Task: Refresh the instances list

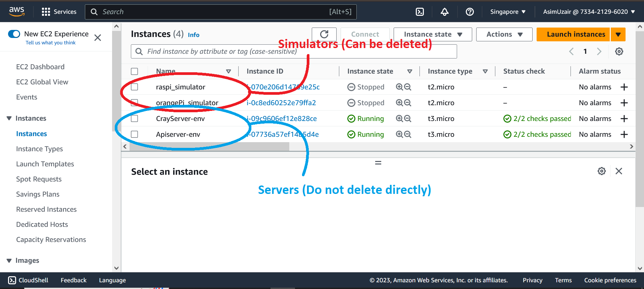Action: [324, 34]
